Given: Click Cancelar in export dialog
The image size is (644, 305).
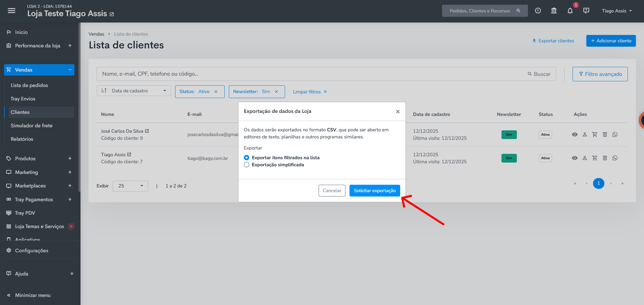Looking at the screenshot, I should (x=332, y=190).
